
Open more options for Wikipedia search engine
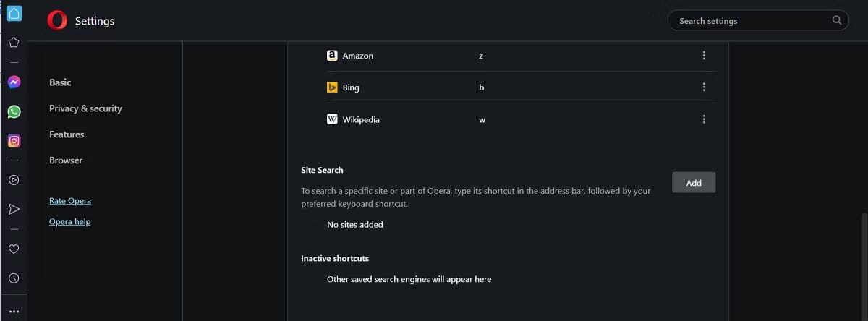pos(704,119)
